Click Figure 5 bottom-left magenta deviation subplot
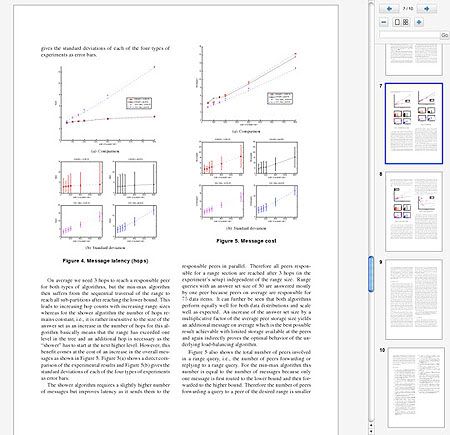 (x=220, y=201)
